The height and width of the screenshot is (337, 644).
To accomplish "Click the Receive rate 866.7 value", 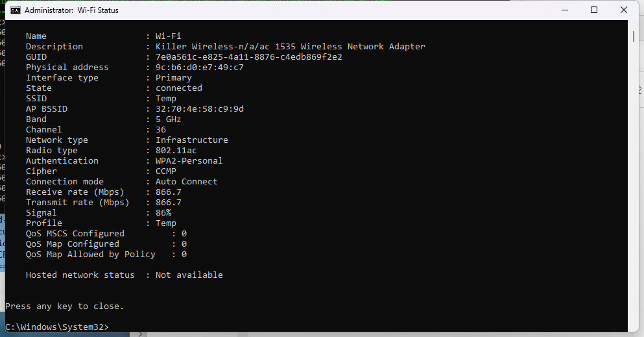I will tap(168, 192).
